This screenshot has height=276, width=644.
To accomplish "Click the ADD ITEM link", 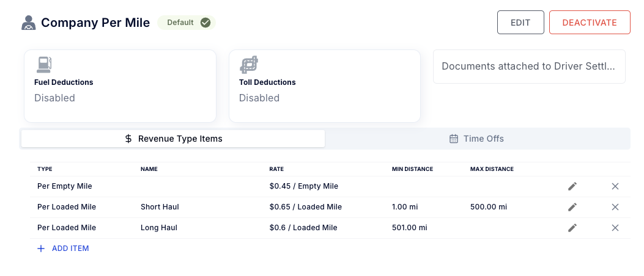I will click(x=63, y=249).
